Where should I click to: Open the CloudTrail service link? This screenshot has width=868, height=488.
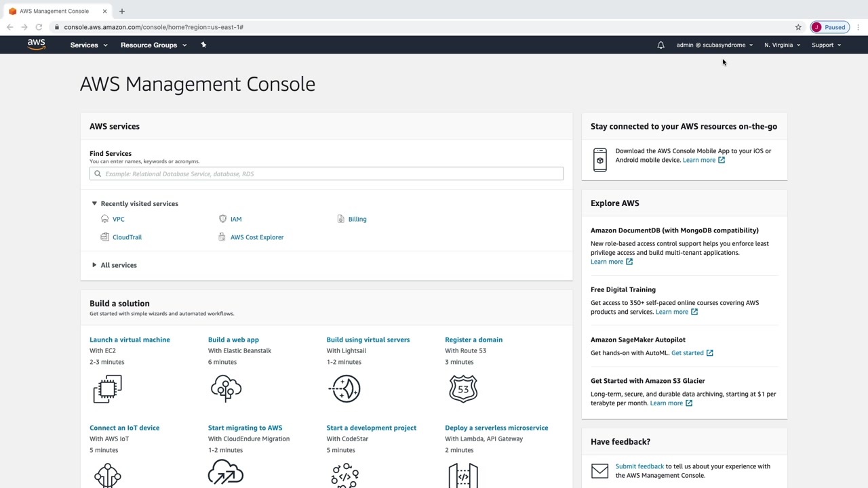tap(127, 237)
